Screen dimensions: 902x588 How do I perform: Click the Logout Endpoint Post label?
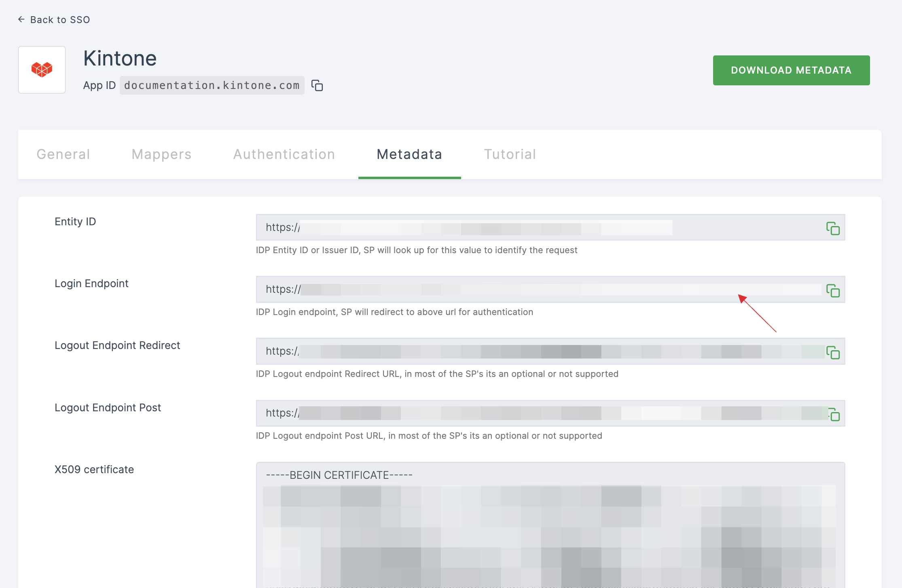coord(108,408)
